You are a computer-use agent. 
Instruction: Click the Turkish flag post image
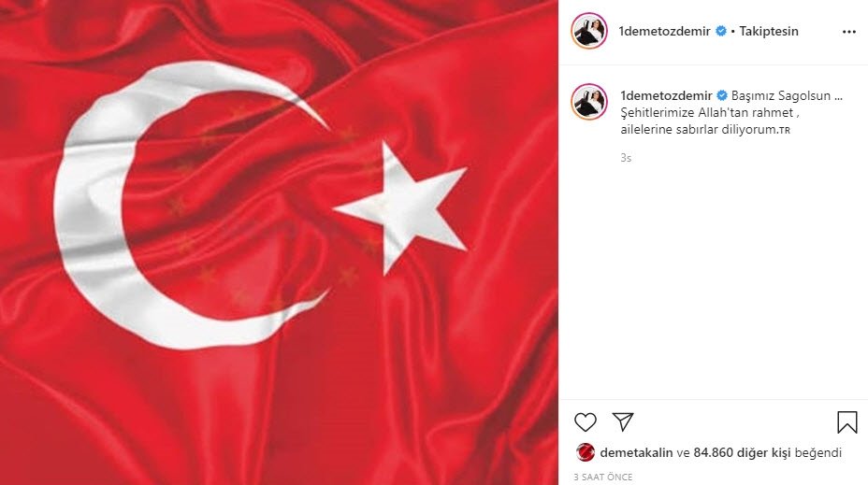[279, 242]
